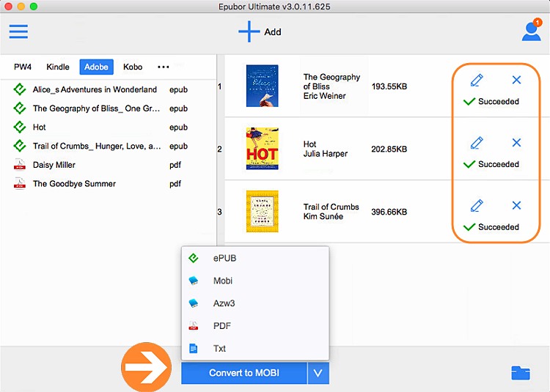Click Succeeded status for Trail of Crumbs
The image size is (550, 392).
click(491, 227)
